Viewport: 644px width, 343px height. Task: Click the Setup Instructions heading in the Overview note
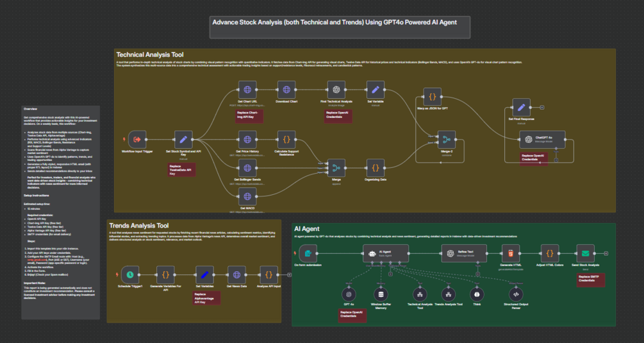tap(36, 196)
